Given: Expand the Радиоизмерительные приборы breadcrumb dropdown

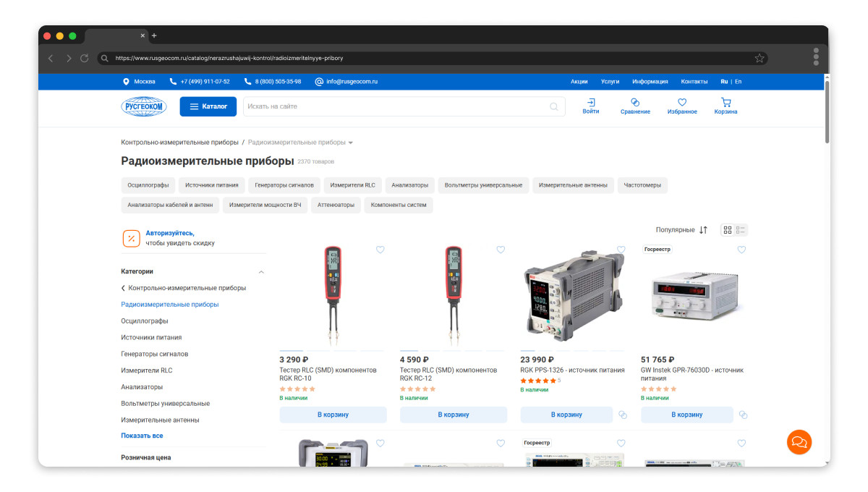Looking at the screenshot, I should coord(351,143).
